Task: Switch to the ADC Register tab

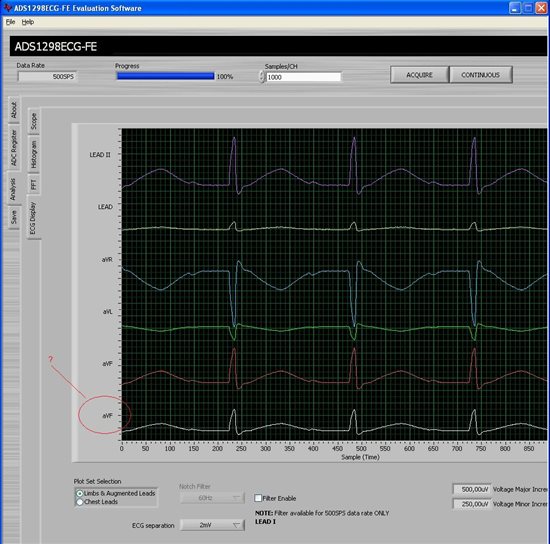Action: (14, 148)
